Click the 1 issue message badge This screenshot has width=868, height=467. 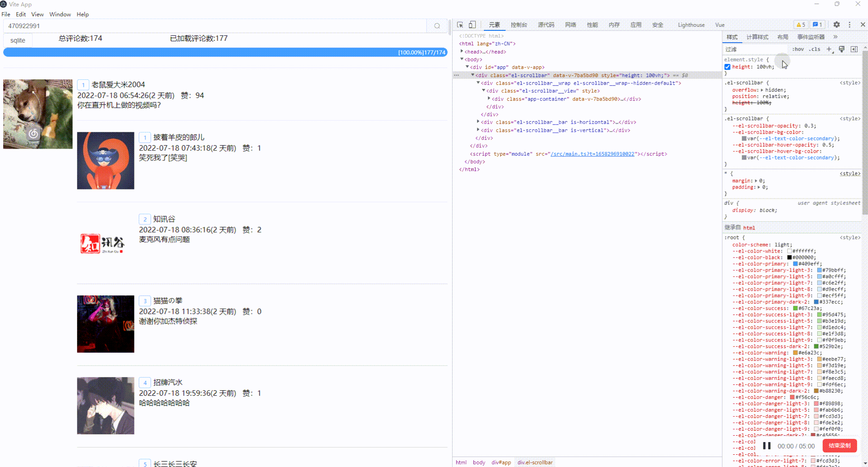click(818, 25)
